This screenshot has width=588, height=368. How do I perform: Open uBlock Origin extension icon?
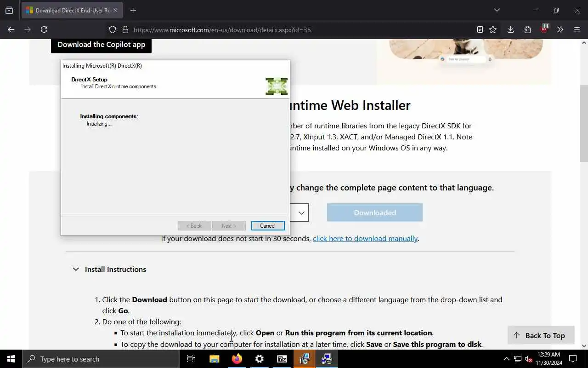(544, 29)
